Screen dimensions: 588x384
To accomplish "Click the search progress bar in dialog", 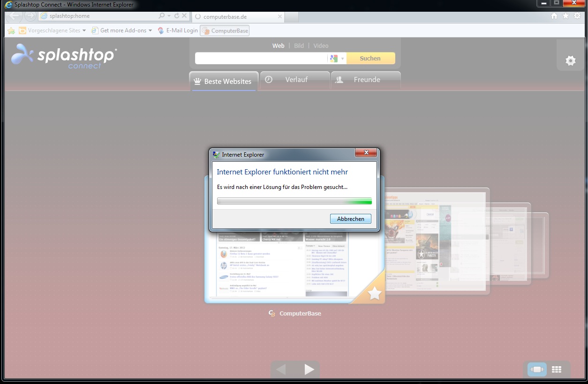I will click(x=294, y=201).
